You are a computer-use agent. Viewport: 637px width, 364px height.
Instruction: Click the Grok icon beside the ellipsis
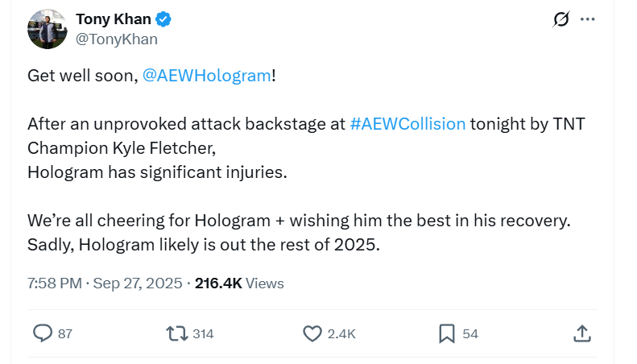tap(560, 19)
